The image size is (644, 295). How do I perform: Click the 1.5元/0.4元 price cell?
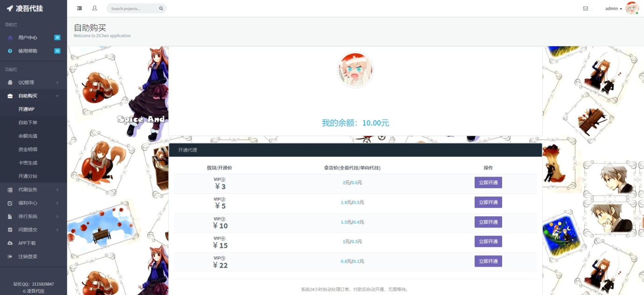352,222
